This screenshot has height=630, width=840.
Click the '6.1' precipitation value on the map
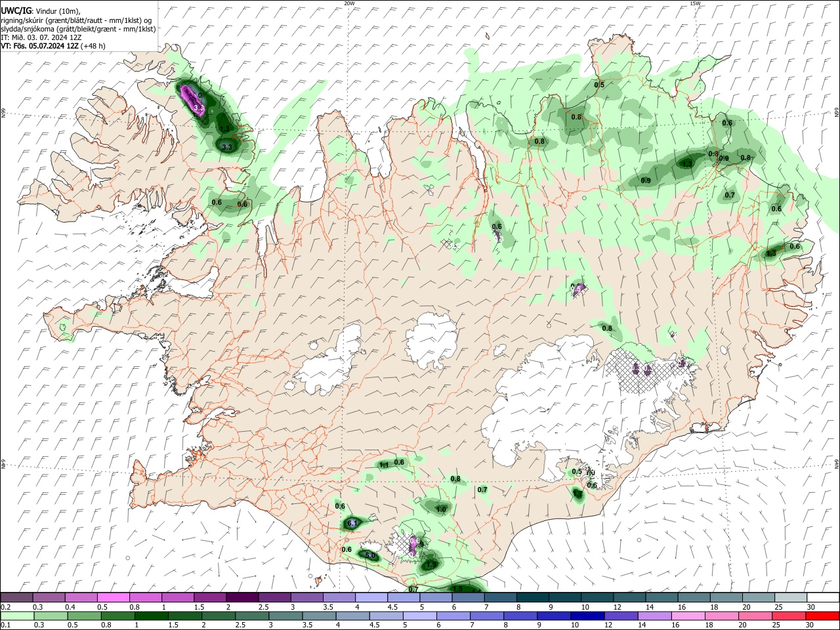[352, 523]
